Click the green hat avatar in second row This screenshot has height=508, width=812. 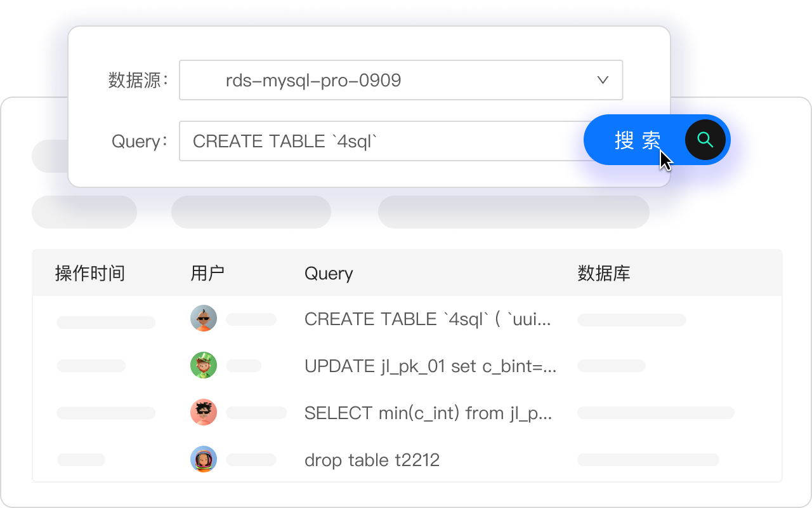coord(204,366)
